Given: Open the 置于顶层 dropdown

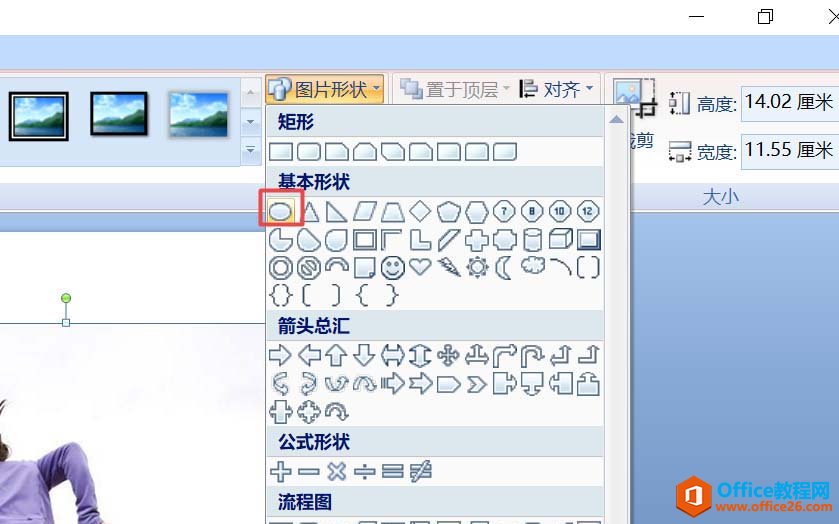Looking at the screenshot, I should coord(454,89).
